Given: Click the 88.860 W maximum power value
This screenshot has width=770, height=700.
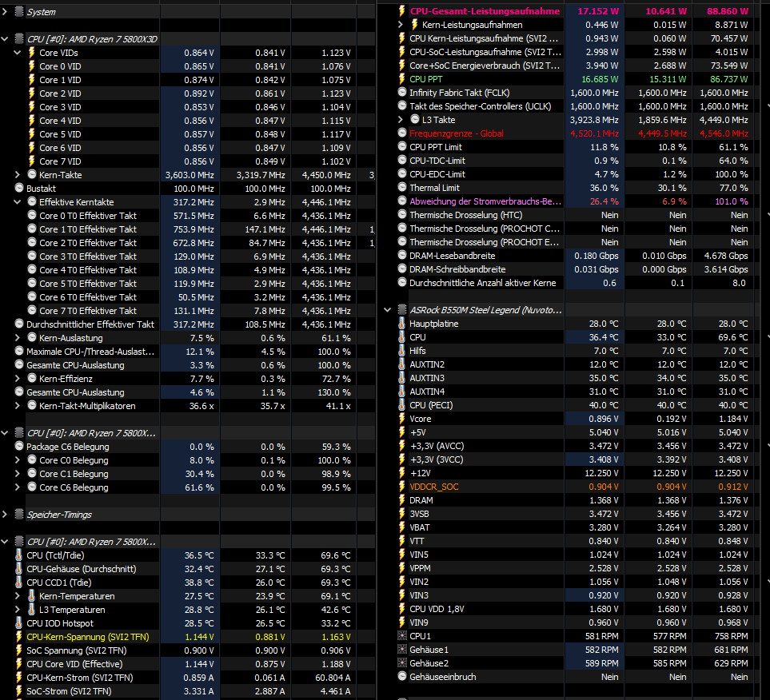Looking at the screenshot, I should point(728,11).
